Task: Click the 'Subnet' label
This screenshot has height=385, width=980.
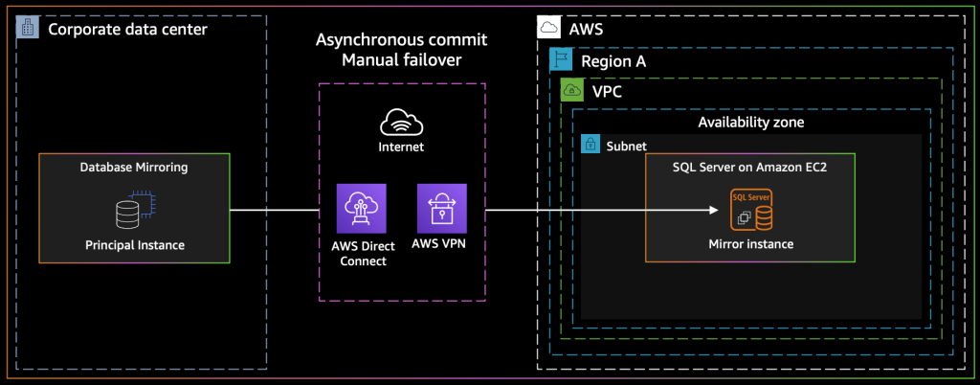Action: coord(626,146)
